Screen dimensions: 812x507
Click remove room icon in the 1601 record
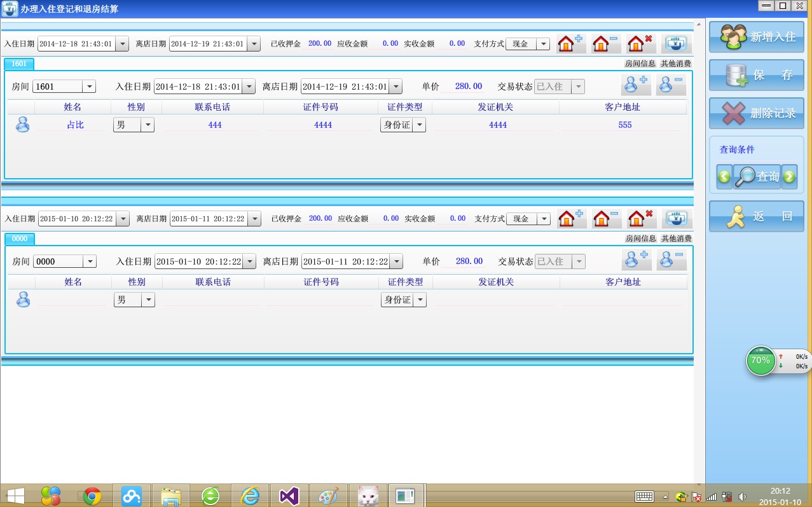pos(605,44)
